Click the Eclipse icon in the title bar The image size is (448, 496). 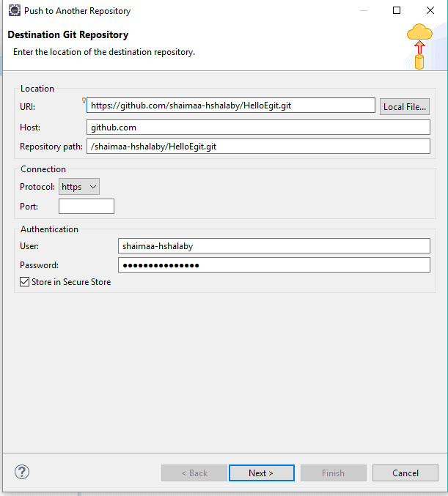click(x=13, y=11)
